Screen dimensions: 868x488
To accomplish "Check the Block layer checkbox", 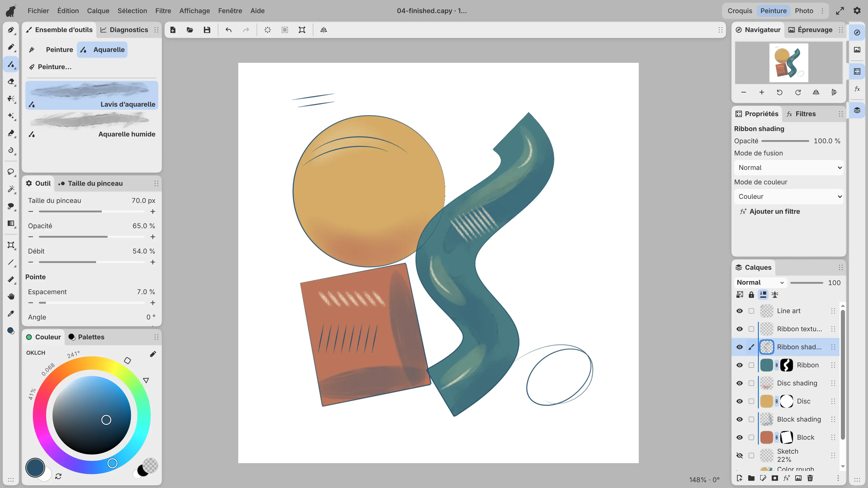I will pos(751,437).
